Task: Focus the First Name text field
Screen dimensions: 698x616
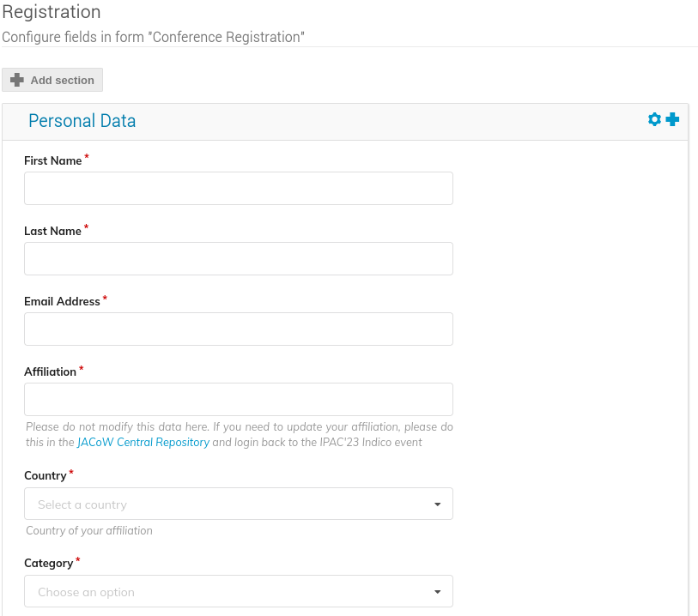Action: [238, 189]
